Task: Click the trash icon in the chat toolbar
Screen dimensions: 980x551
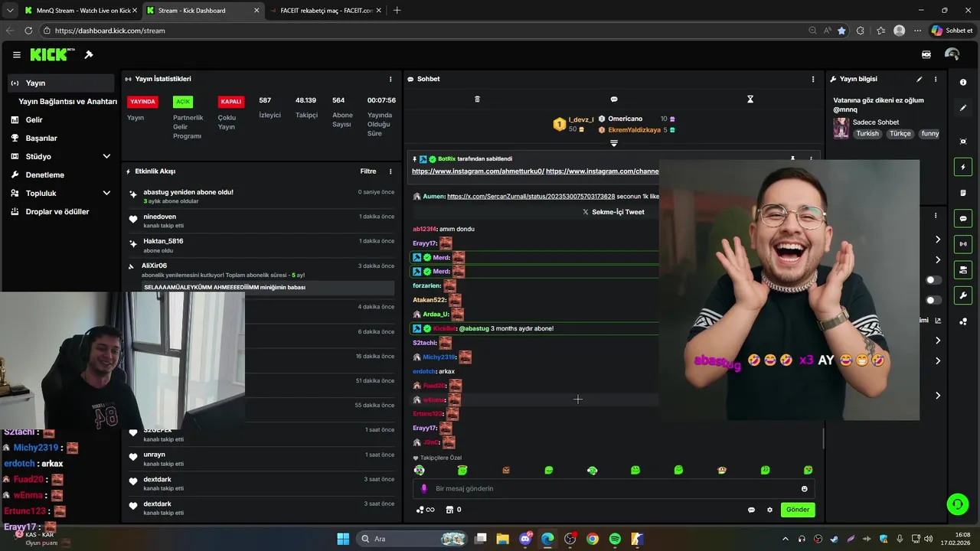Action: pyautogui.click(x=477, y=99)
